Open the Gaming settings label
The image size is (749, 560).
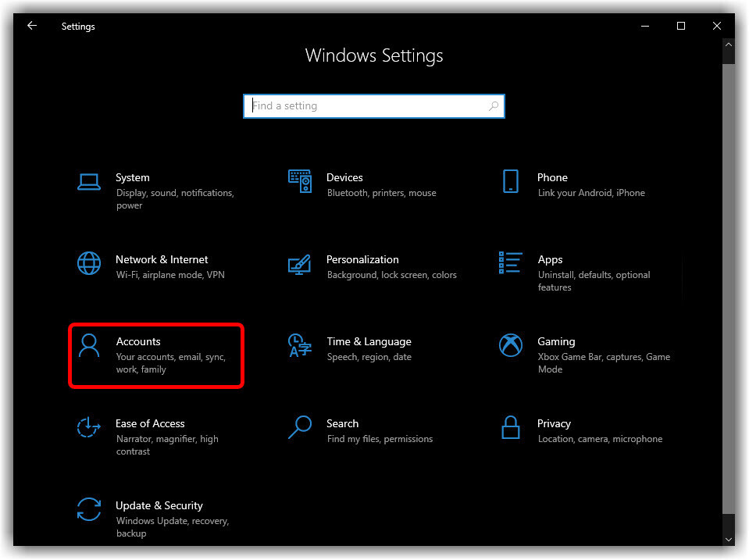click(x=556, y=342)
